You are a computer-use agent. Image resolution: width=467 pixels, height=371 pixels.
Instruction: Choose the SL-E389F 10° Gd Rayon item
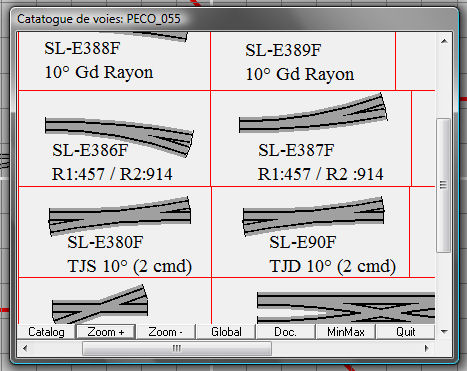(303, 61)
